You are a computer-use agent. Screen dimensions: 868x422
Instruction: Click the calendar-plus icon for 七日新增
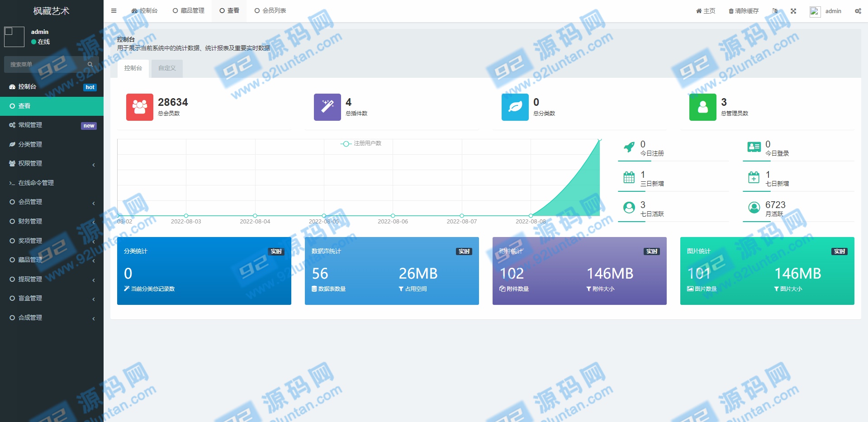click(x=754, y=177)
